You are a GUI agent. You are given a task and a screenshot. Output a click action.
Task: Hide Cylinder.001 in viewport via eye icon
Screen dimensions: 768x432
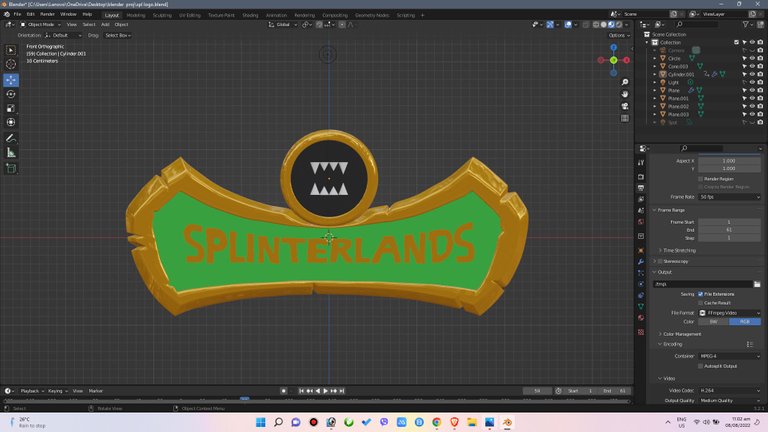752,74
